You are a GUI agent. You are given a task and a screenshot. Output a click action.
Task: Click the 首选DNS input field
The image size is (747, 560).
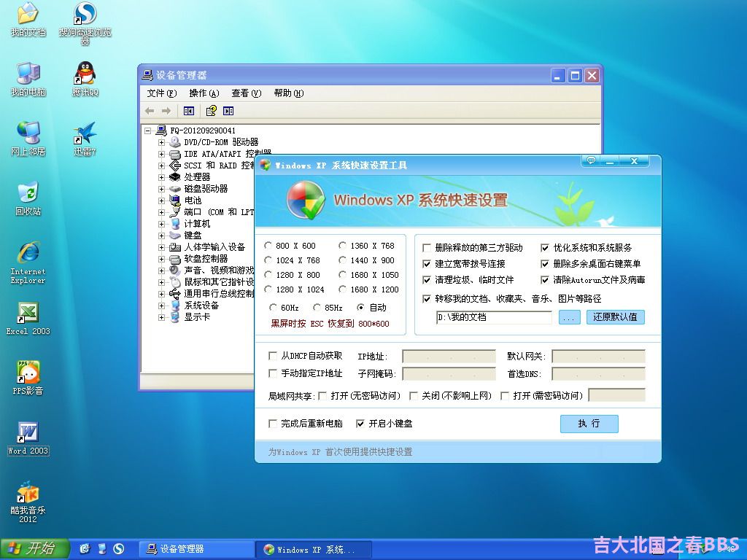(598, 374)
